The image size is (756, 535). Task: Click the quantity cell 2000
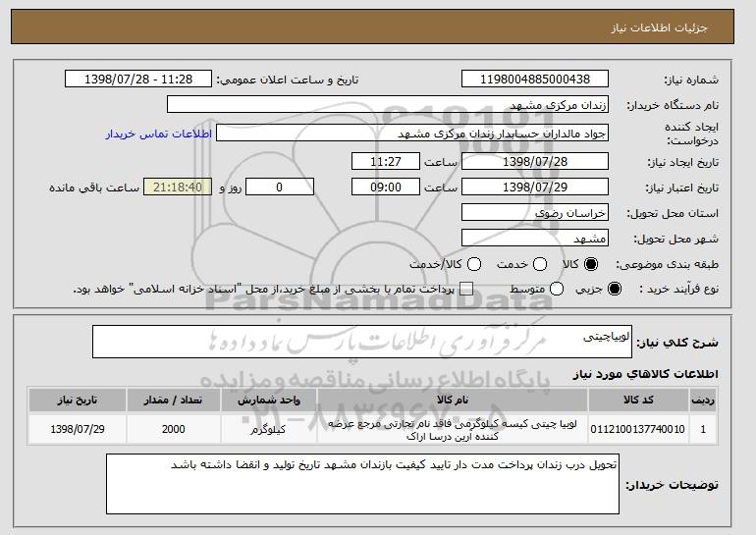coord(174,429)
